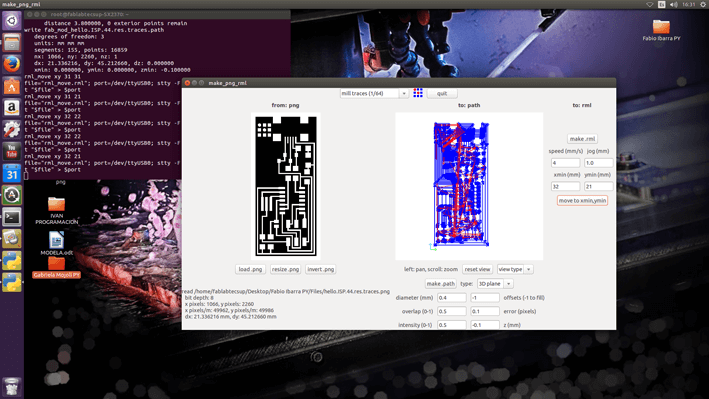Click the 'from: png' heading
The width and height of the screenshot is (709, 399).
[285, 105]
